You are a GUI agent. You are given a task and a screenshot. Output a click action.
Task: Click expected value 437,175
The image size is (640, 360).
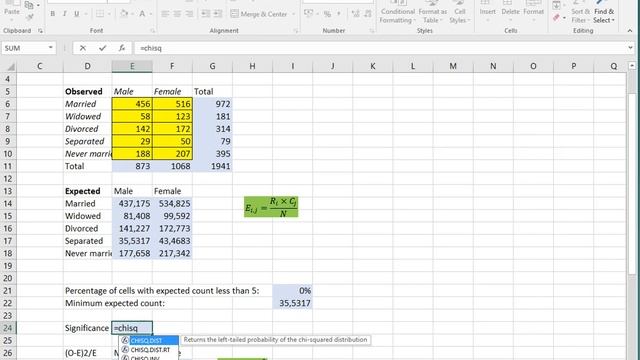click(132, 203)
